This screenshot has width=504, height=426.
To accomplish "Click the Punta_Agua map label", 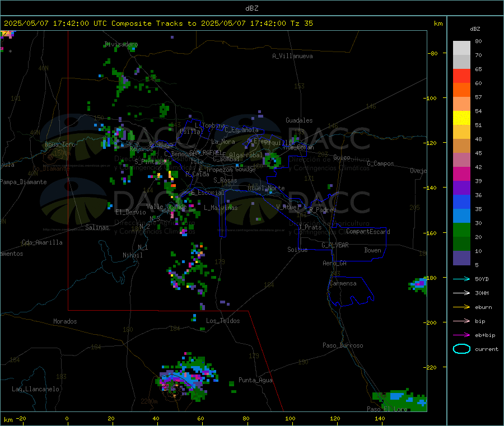I will [255, 381].
